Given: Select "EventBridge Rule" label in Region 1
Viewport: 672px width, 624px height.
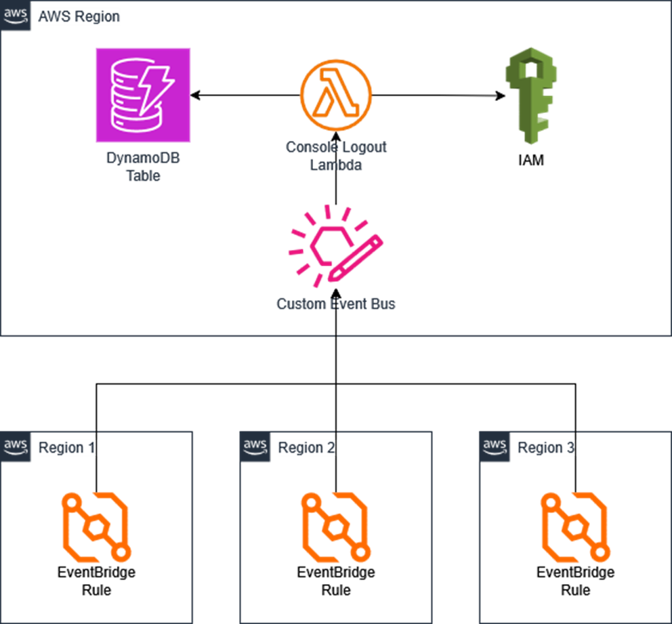Looking at the screenshot, I should point(96,581).
